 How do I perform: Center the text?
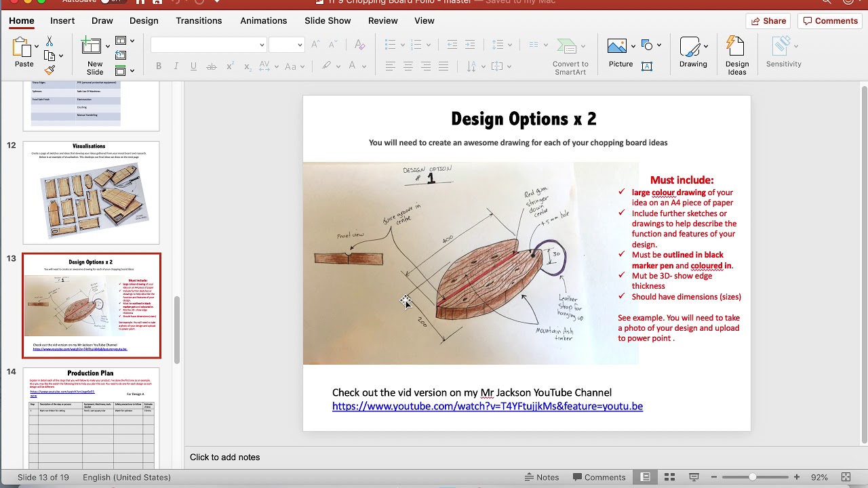(408, 66)
